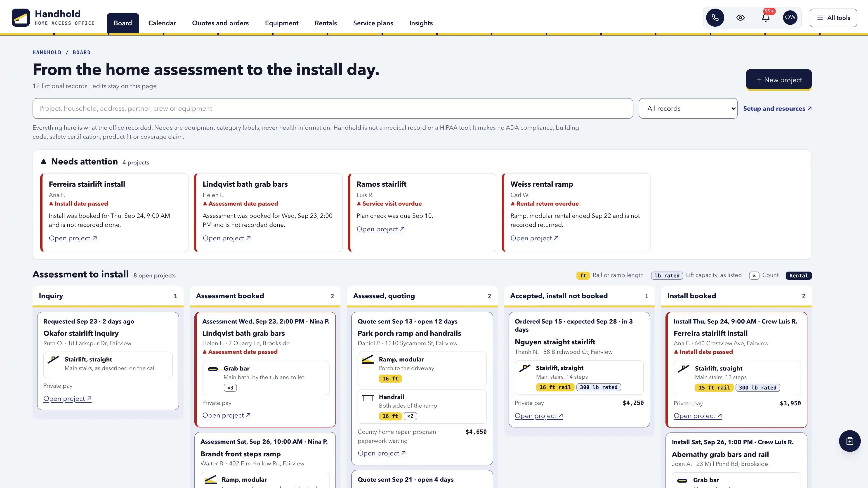Open project for Ramos stairlift alert
This screenshot has height=488, width=868.
(380, 229)
